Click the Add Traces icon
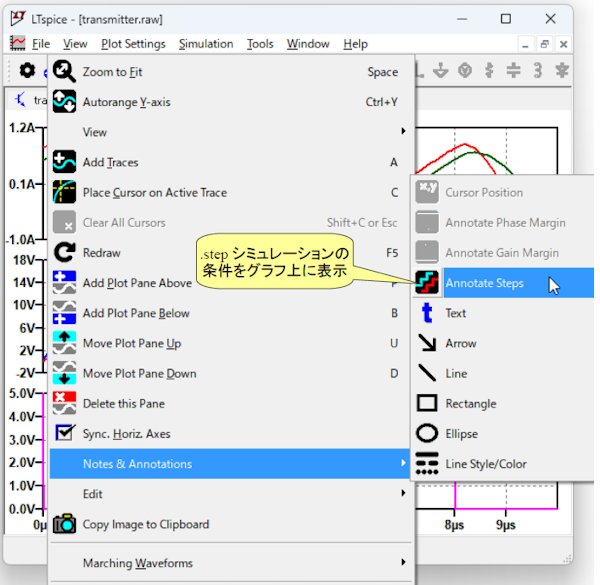600x585 pixels. click(x=64, y=162)
